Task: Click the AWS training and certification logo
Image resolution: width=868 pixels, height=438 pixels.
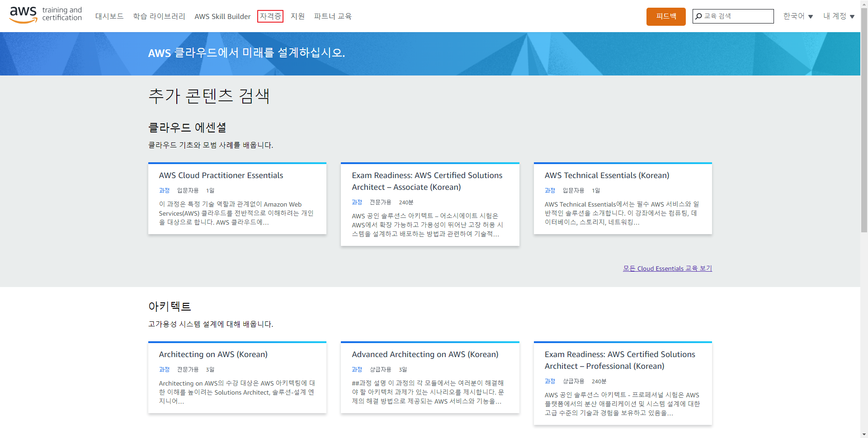Action: pyautogui.click(x=46, y=15)
